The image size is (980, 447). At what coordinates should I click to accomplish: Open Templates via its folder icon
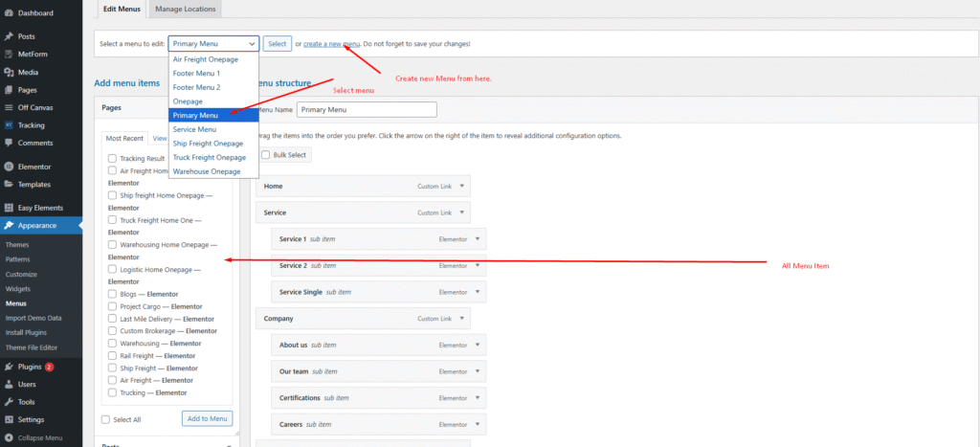click(x=9, y=184)
